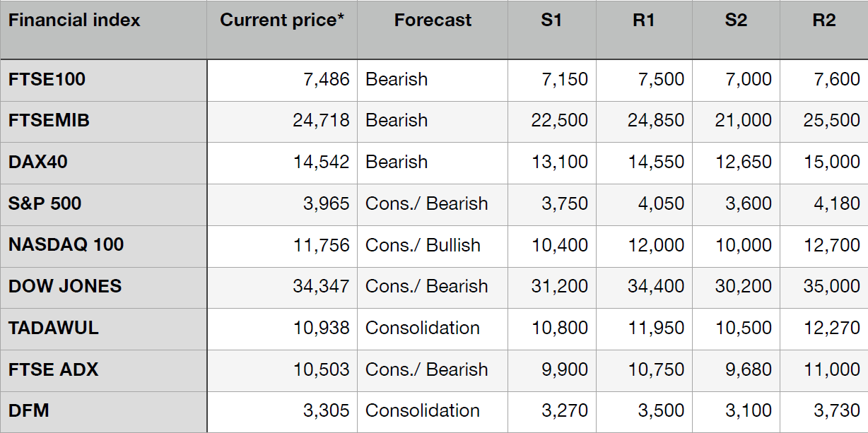Select TADAWUL Consolidation forecast cell
Viewport: 868px width, 433px height.
click(x=423, y=328)
